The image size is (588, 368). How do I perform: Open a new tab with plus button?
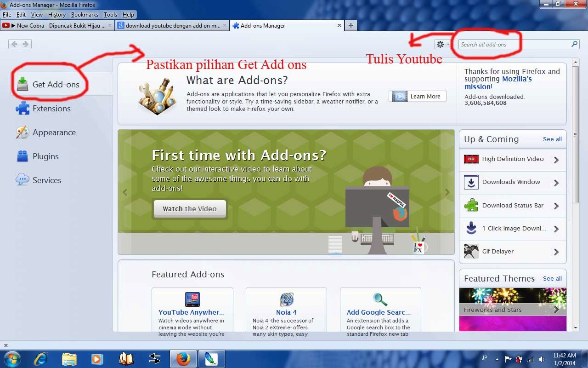click(351, 26)
